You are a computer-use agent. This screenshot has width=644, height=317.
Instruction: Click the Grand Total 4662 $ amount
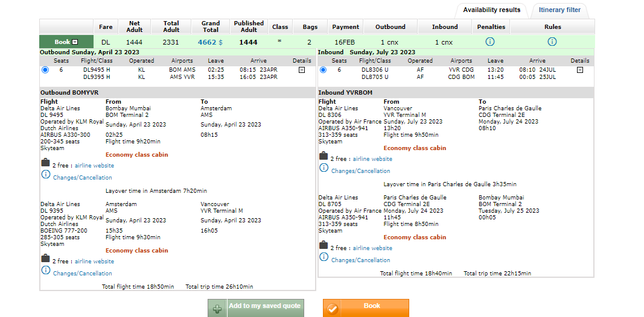tap(210, 42)
